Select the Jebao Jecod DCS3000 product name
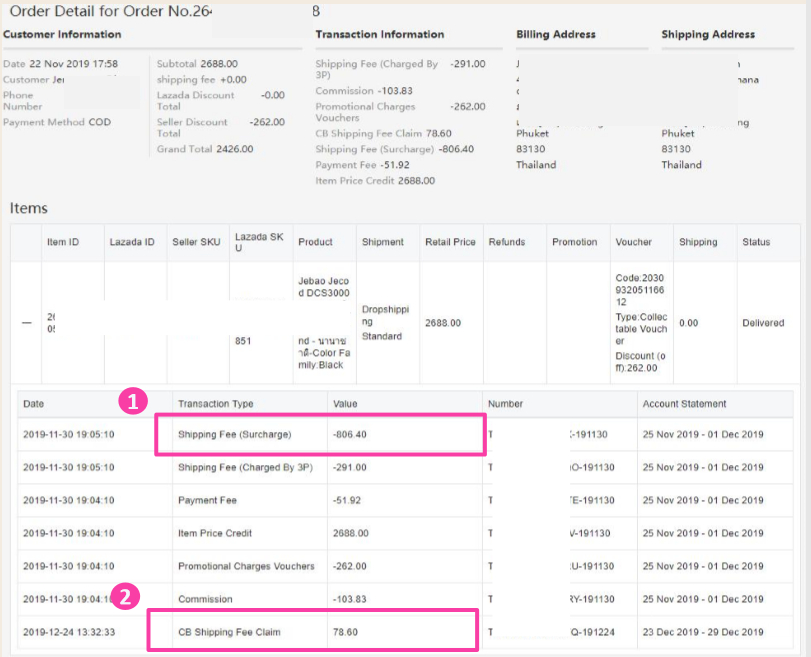The image size is (811, 657). 323,287
